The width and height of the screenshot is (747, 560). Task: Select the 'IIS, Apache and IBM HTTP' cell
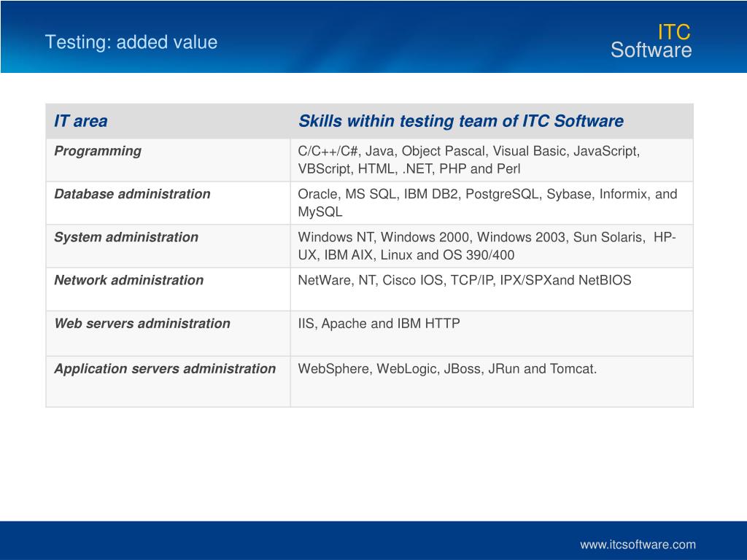point(492,333)
